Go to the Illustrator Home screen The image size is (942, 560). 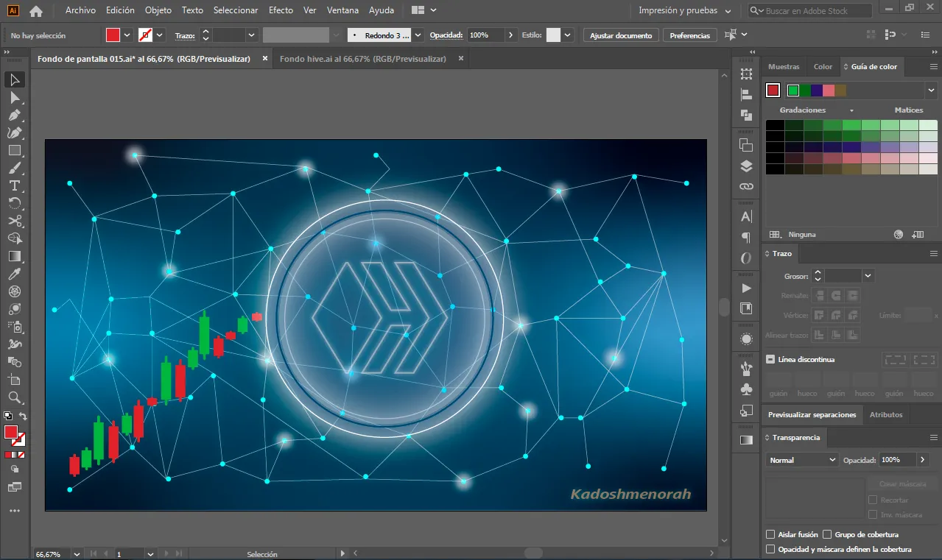coord(35,11)
